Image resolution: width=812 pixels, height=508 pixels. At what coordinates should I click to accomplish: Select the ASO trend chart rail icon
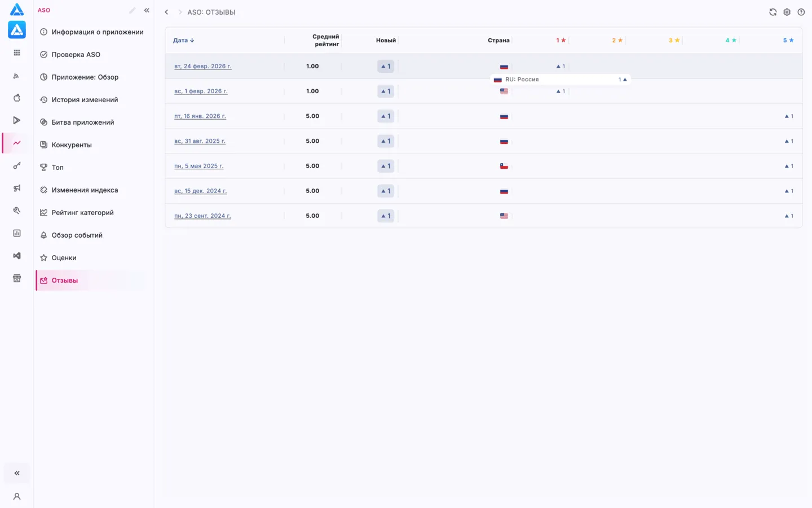coord(17,143)
